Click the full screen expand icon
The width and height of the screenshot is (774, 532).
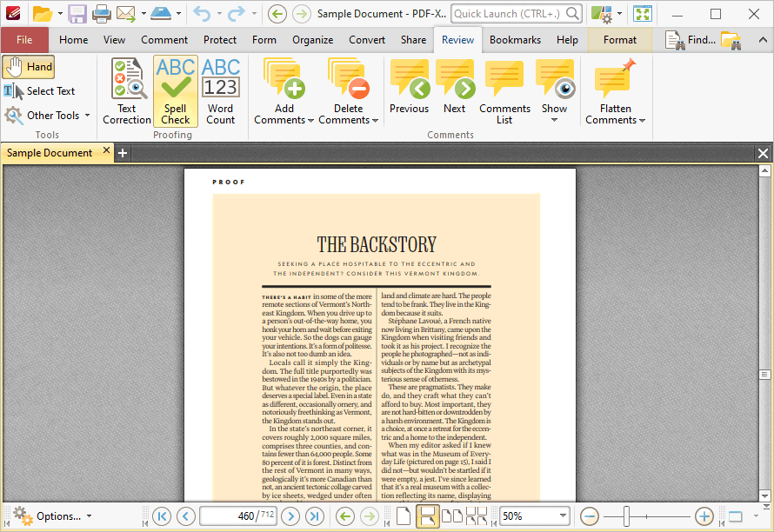click(x=643, y=14)
